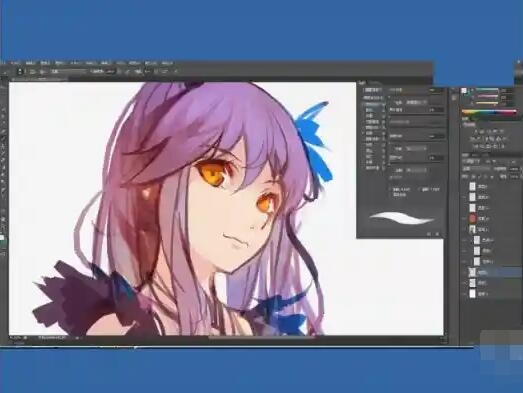Toggle the Brush Projection checkbox
523x393 pixels.
(x=391, y=194)
